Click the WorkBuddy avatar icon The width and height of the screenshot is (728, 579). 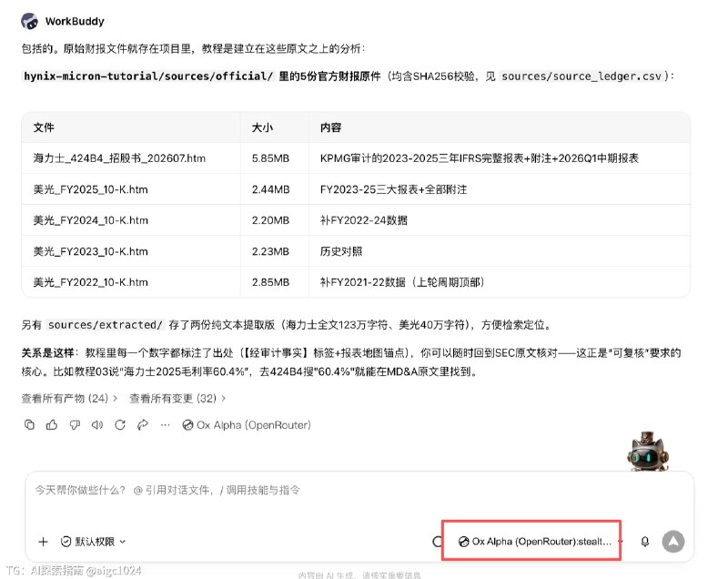pos(30,21)
